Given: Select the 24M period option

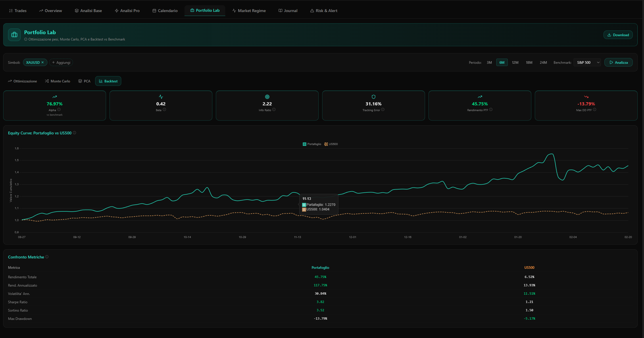Looking at the screenshot, I should coord(543,62).
